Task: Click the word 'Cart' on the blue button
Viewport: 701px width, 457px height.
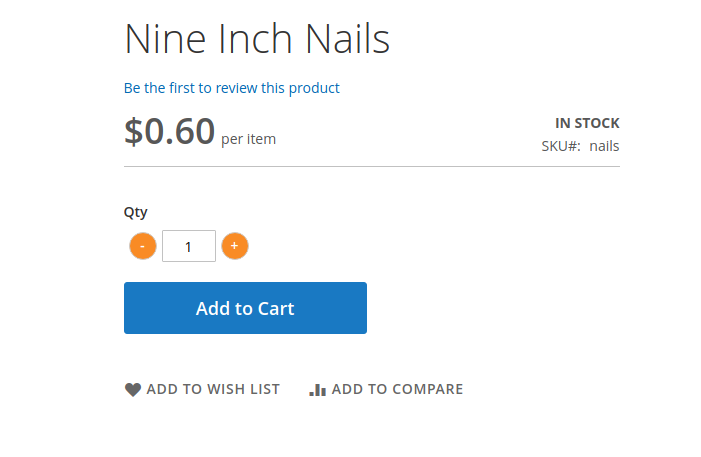Action: point(276,309)
